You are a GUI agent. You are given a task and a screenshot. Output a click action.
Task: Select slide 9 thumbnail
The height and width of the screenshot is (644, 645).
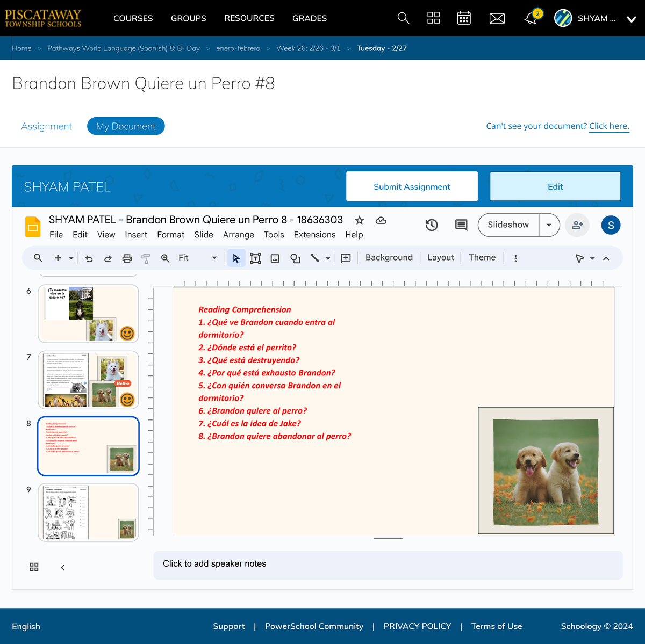pyautogui.click(x=88, y=512)
